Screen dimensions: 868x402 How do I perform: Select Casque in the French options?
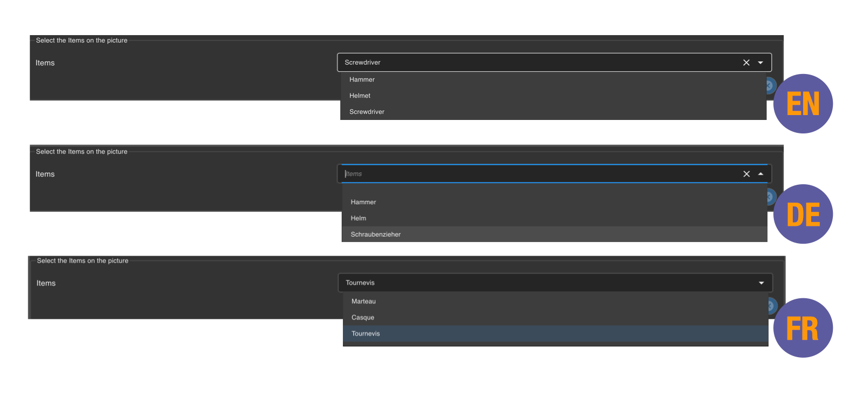click(x=362, y=318)
